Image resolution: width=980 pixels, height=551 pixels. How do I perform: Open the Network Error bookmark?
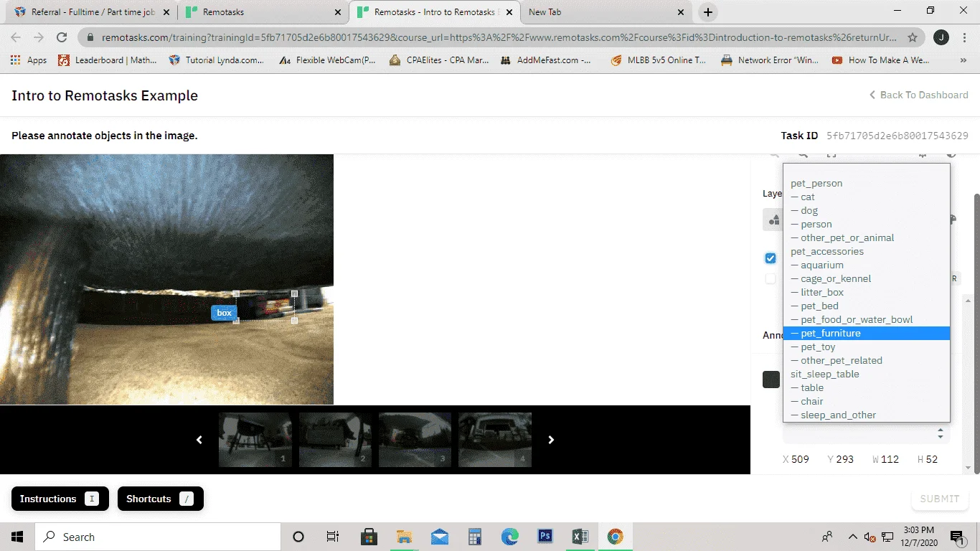point(770,60)
